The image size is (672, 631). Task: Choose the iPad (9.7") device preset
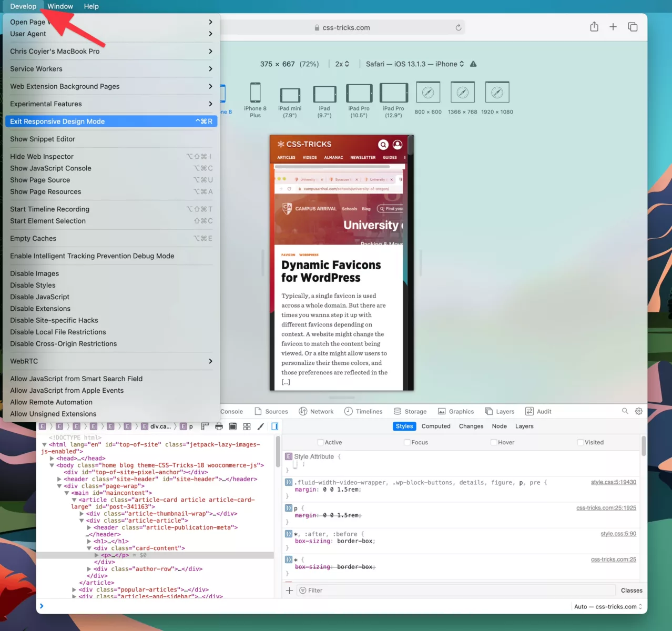(x=324, y=101)
